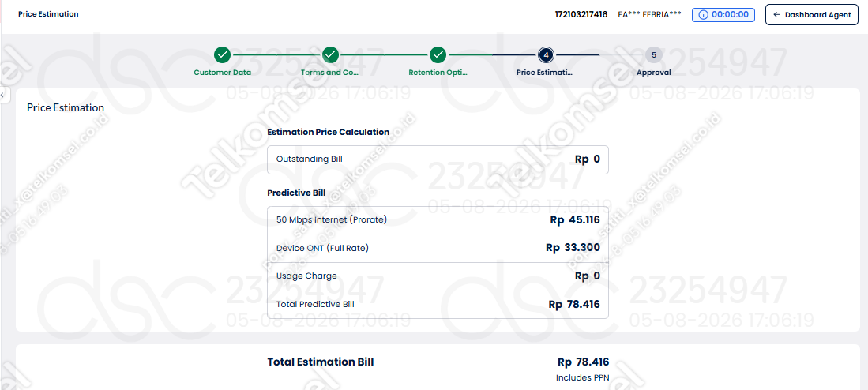The image size is (868, 390).
Task: Click the Terms and Co... step label
Action: (330, 73)
